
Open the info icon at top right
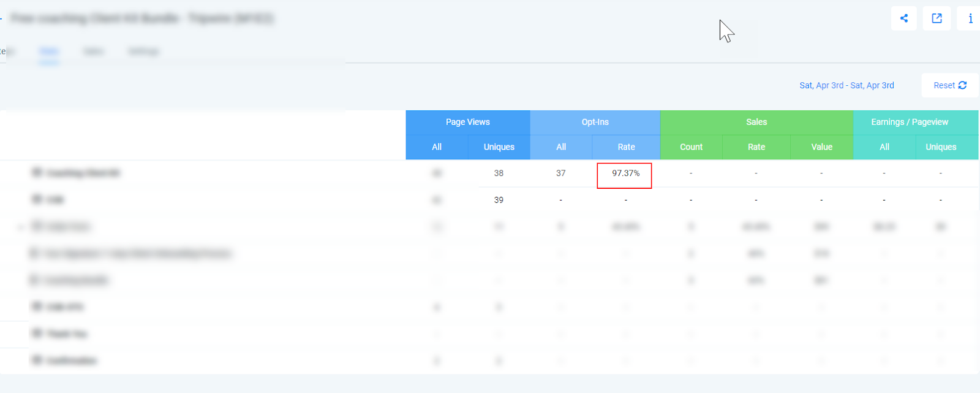[970, 18]
